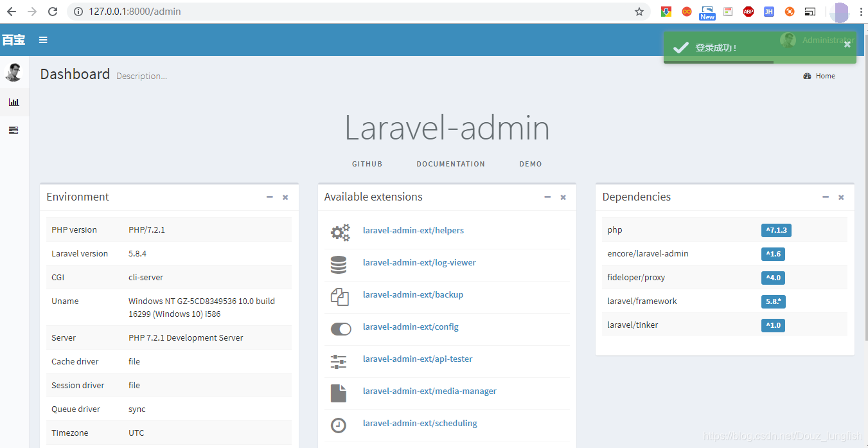Click the site info icon in address bar
Screen dimensions: 868x448
point(78,12)
